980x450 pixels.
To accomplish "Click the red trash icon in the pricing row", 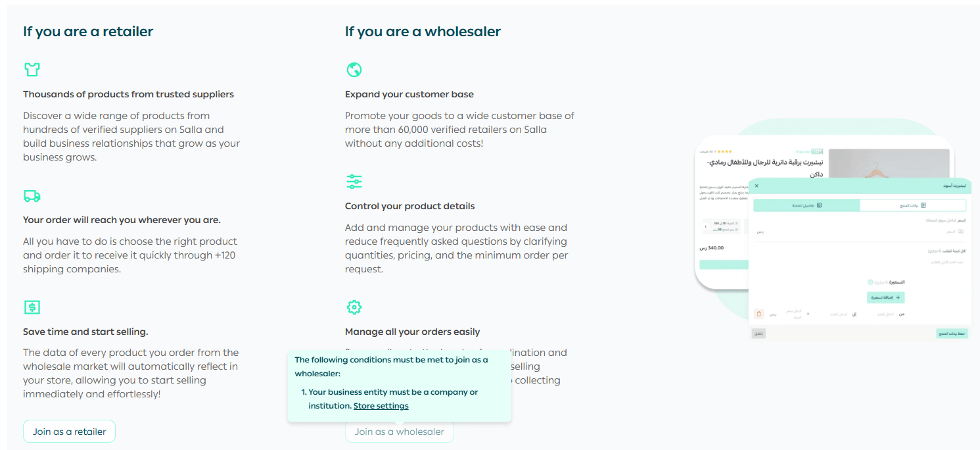I will [758, 314].
